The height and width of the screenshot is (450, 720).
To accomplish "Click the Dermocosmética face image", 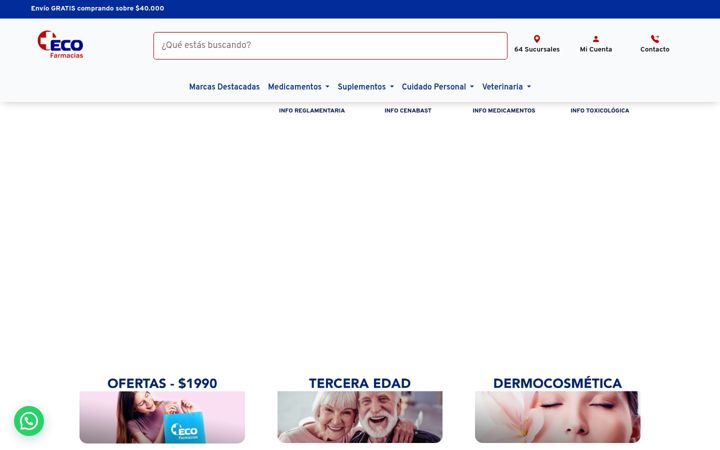I will (557, 417).
